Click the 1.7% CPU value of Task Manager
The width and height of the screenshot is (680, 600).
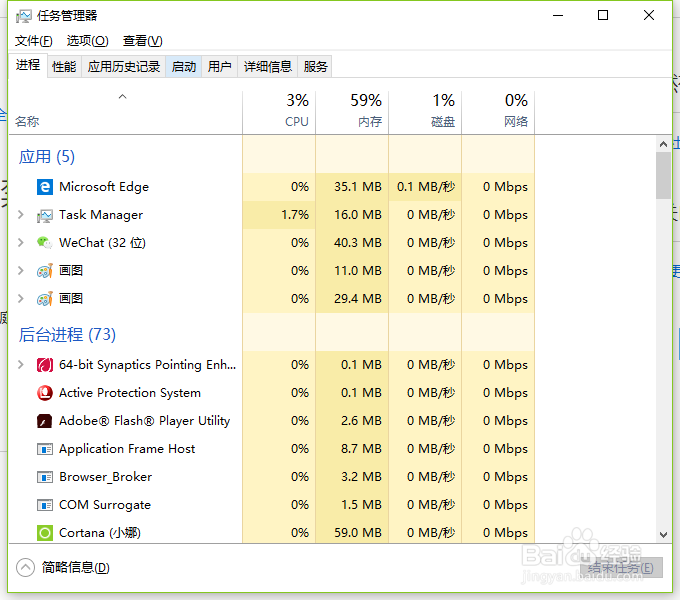[295, 215]
